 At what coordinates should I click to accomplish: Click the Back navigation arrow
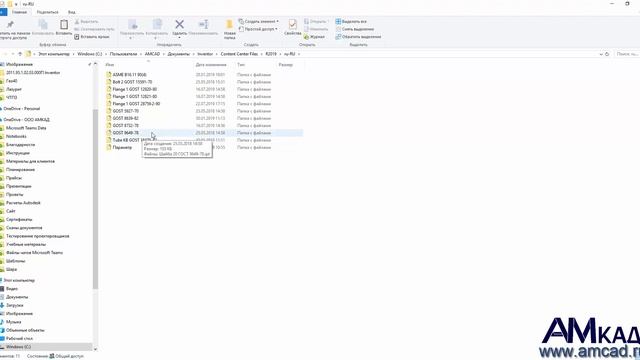coord(5,54)
